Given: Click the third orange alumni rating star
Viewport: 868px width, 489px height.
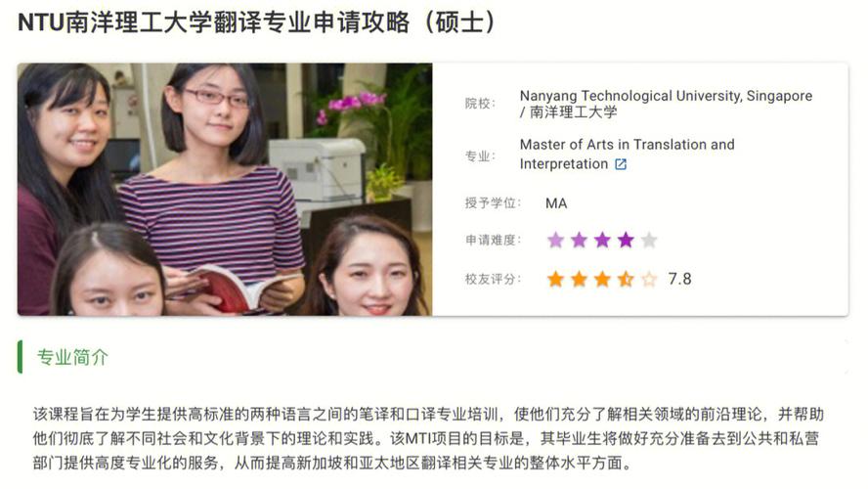Looking at the screenshot, I should click(x=602, y=279).
